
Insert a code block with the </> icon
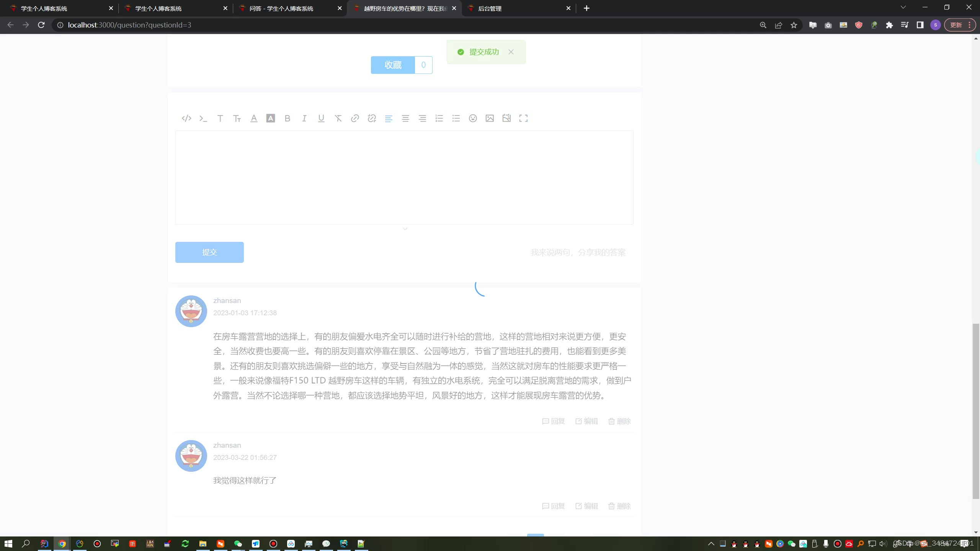pos(186,118)
